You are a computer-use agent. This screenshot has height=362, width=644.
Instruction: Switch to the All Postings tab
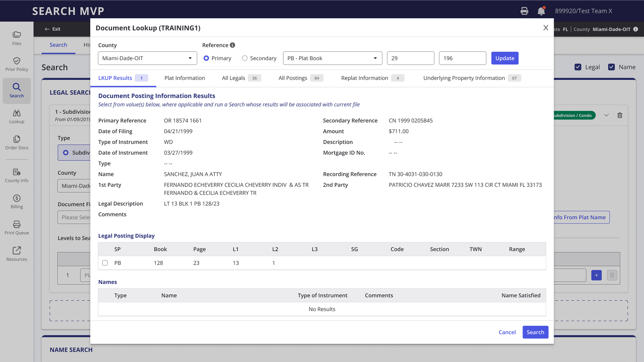(293, 78)
